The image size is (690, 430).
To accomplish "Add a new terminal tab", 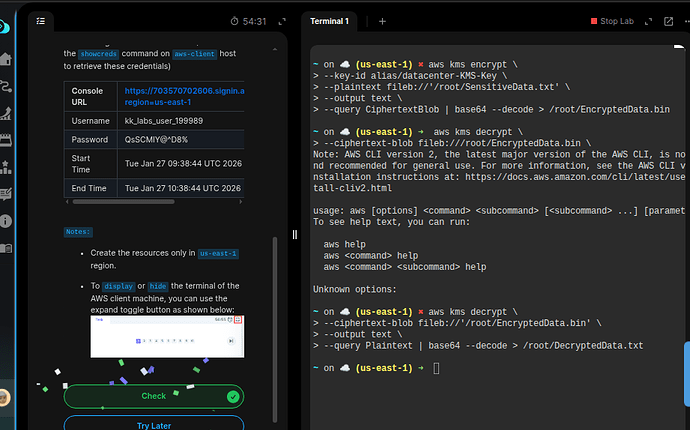I will coord(382,20).
